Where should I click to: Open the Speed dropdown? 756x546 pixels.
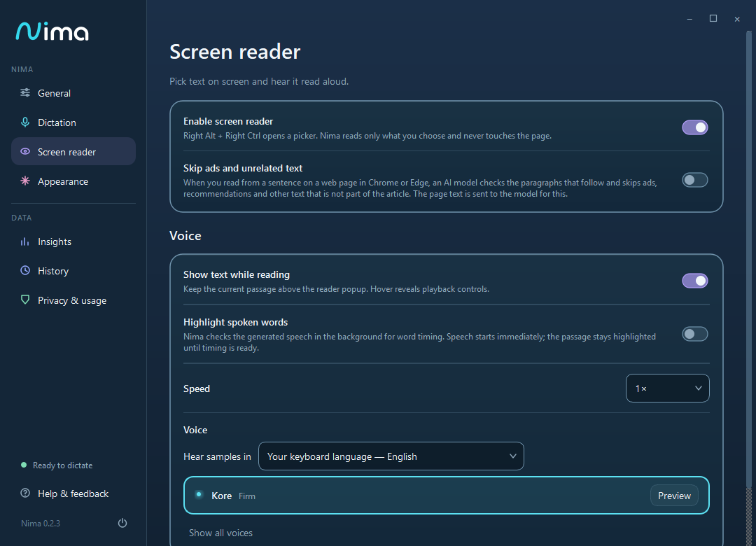[x=667, y=388]
